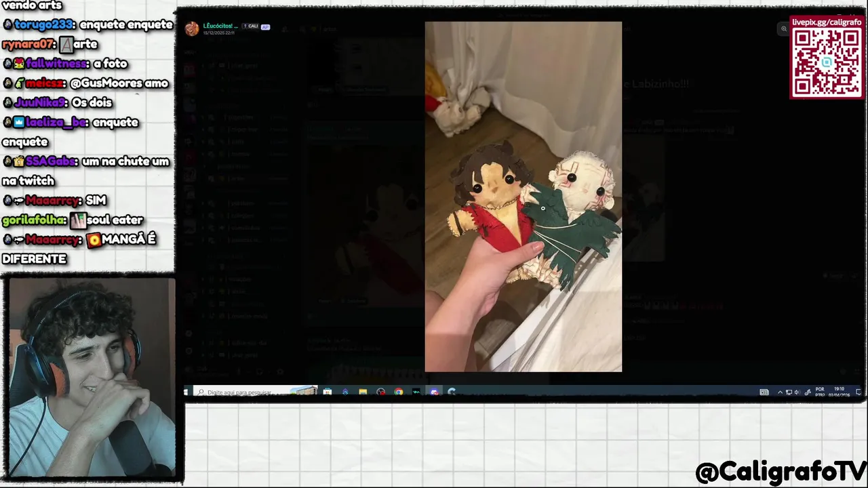The width and height of the screenshot is (868, 488).
Task: Expand hidden system tray icons
Action: tap(780, 392)
